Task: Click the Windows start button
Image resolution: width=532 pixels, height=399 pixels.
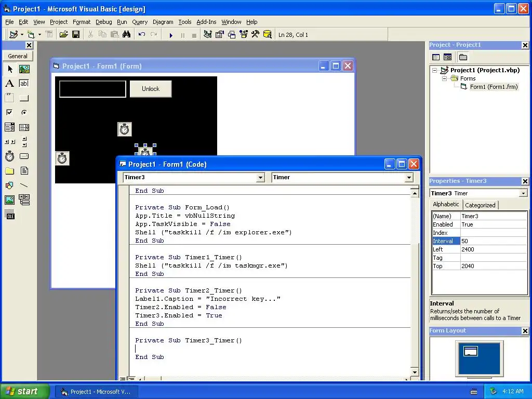Action: click(24, 391)
